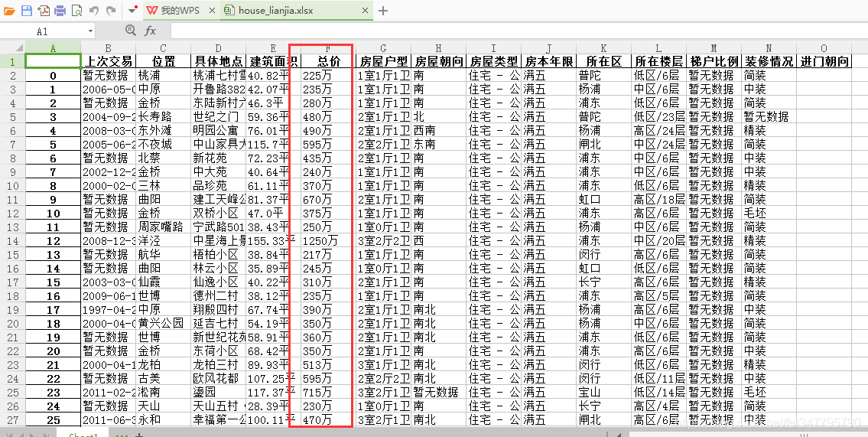Expand the quick access toolbar dropdown

coord(132,10)
